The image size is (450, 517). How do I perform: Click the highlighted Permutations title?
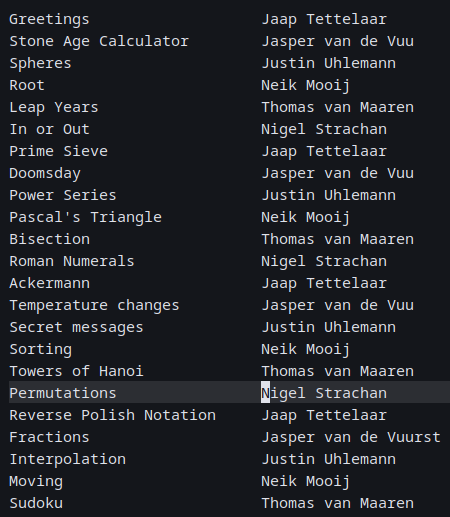63,393
